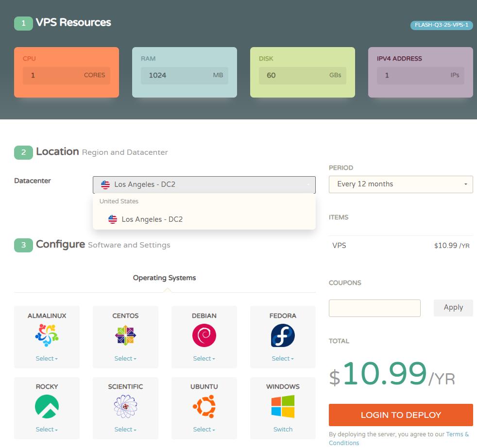Click the AlmaLinux logo icon
This screenshot has width=477, height=448.
point(47,335)
